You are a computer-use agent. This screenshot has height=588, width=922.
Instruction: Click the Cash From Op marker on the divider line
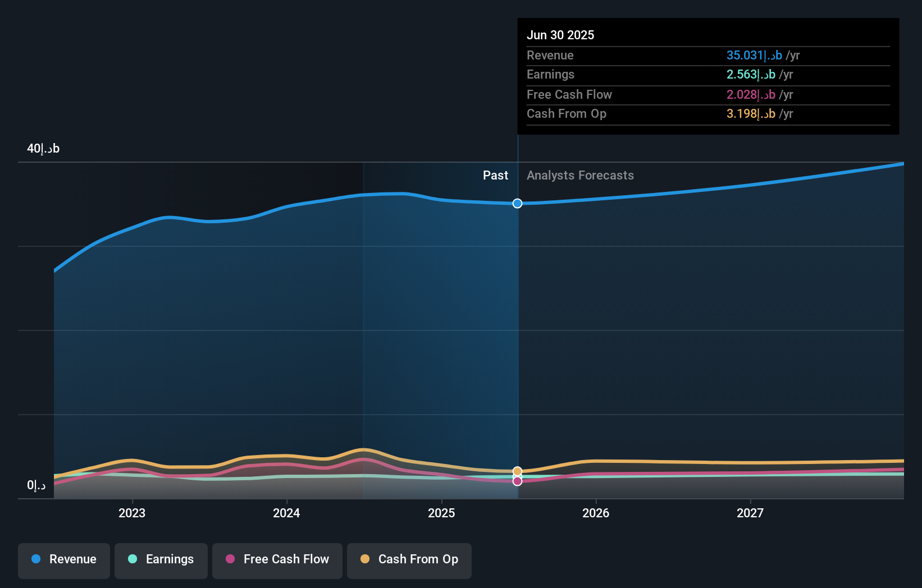click(517, 471)
